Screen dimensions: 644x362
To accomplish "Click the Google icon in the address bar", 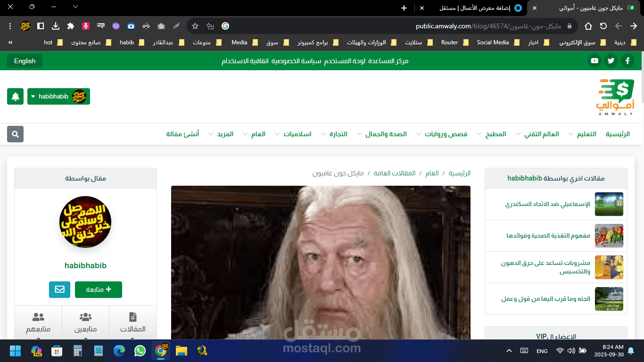I will [x=225, y=26].
